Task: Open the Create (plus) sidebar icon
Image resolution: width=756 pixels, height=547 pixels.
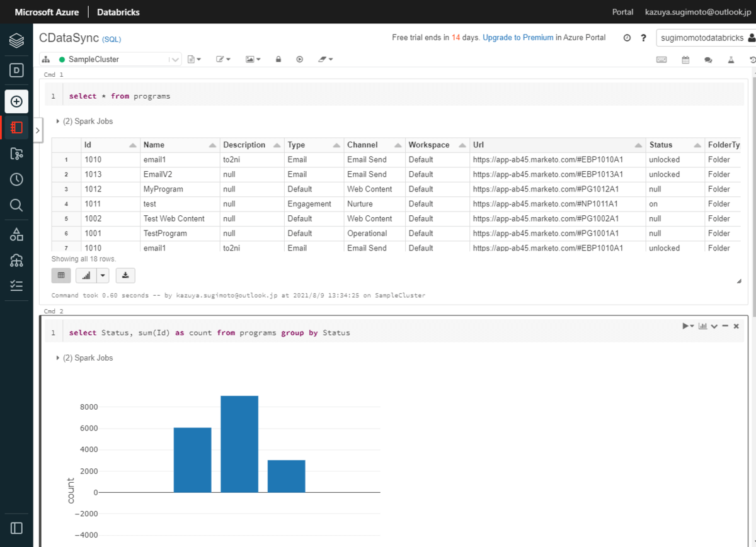Action: point(16,101)
